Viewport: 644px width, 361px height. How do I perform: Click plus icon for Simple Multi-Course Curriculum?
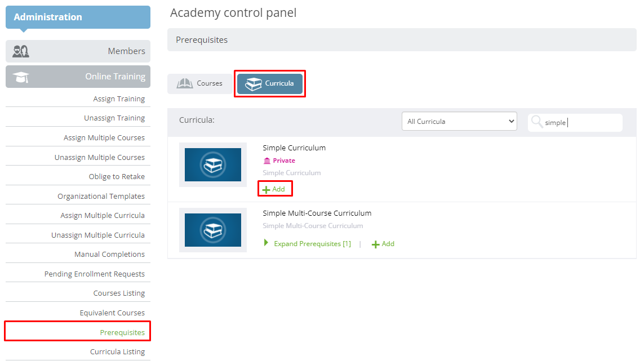pos(375,244)
